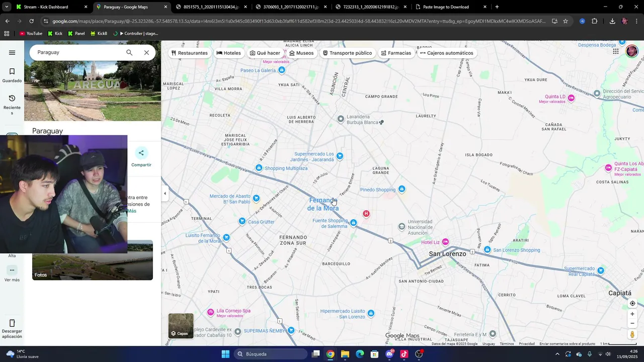Select the Transporte público chip
644x362 pixels.
[x=348, y=53]
